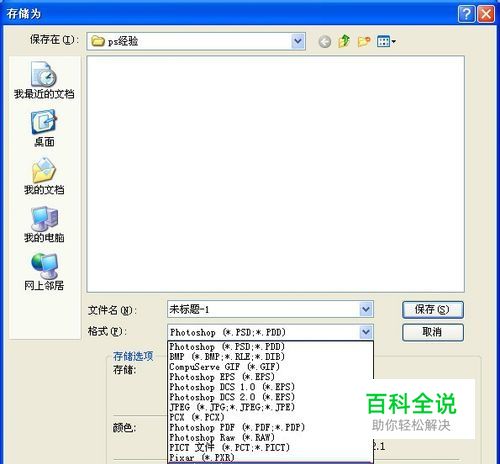Select Pixar (*.PXR) format
Image resolution: width=500 pixels, height=464 pixels.
coord(270,457)
